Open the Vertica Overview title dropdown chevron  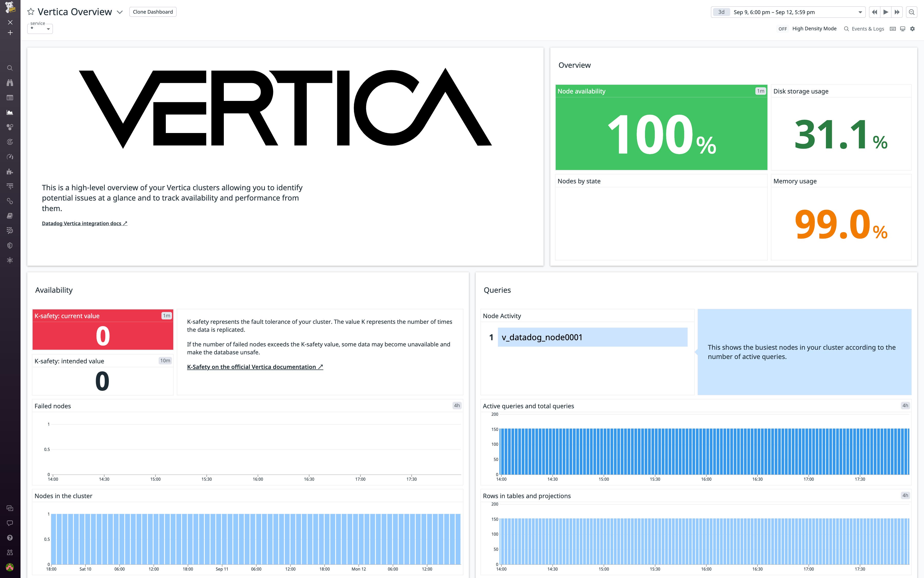click(x=120, y=12)
